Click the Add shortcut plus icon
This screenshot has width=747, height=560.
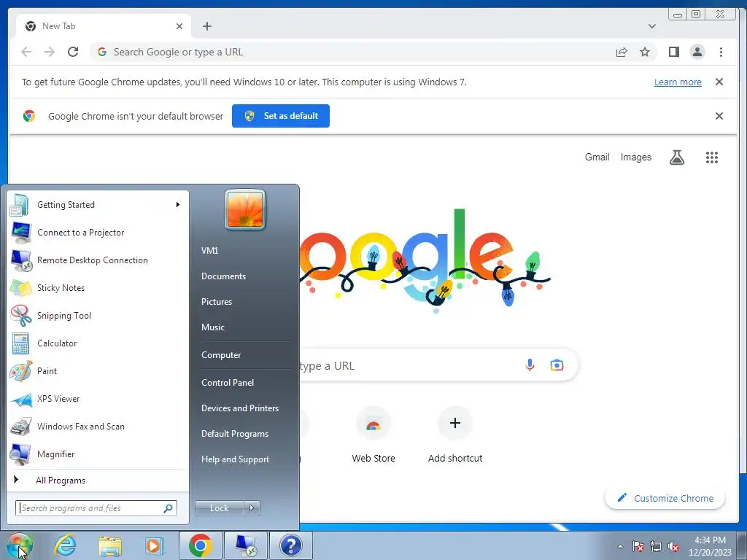pyautogui.click(x=455, y=423)
